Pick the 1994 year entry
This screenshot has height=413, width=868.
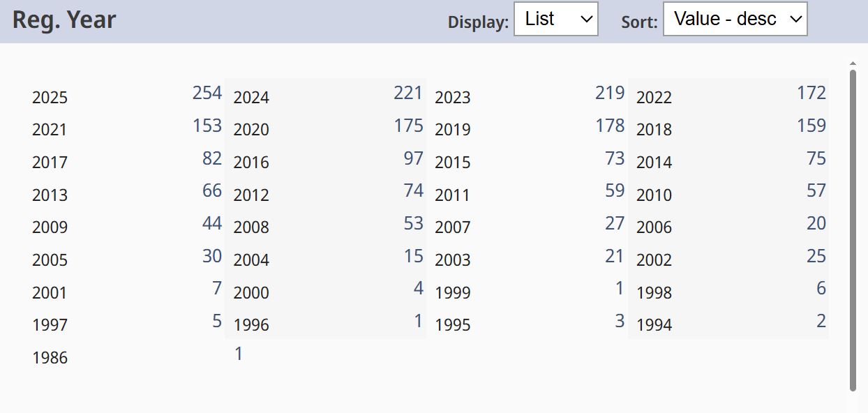654,325
